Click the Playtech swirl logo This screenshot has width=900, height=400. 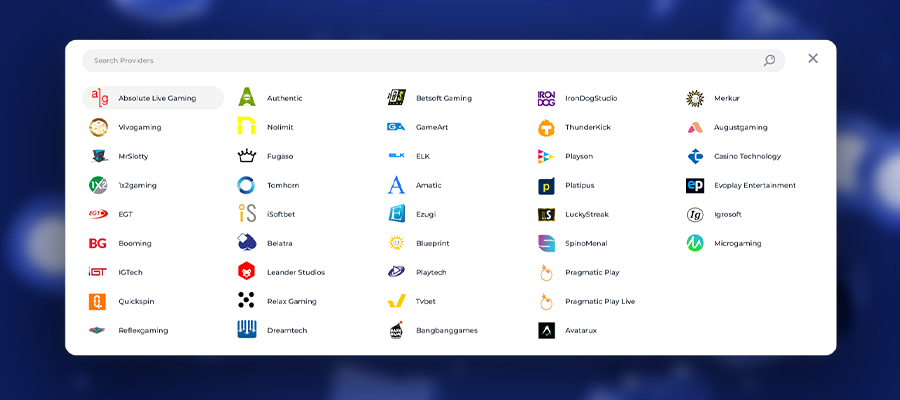(x=396, y=272)
